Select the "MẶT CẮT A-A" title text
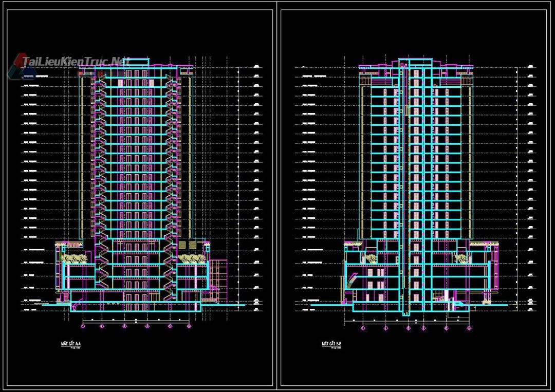555x392 pixels. 71,344
